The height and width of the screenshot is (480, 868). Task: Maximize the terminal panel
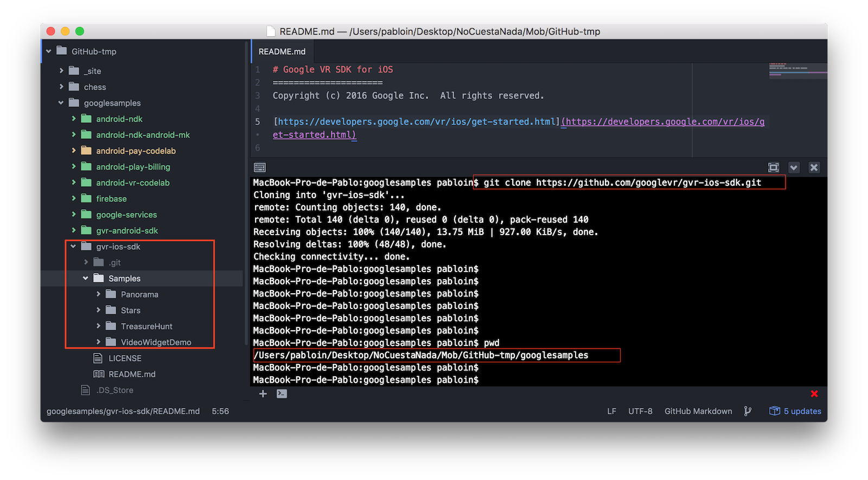coord(774,167)
